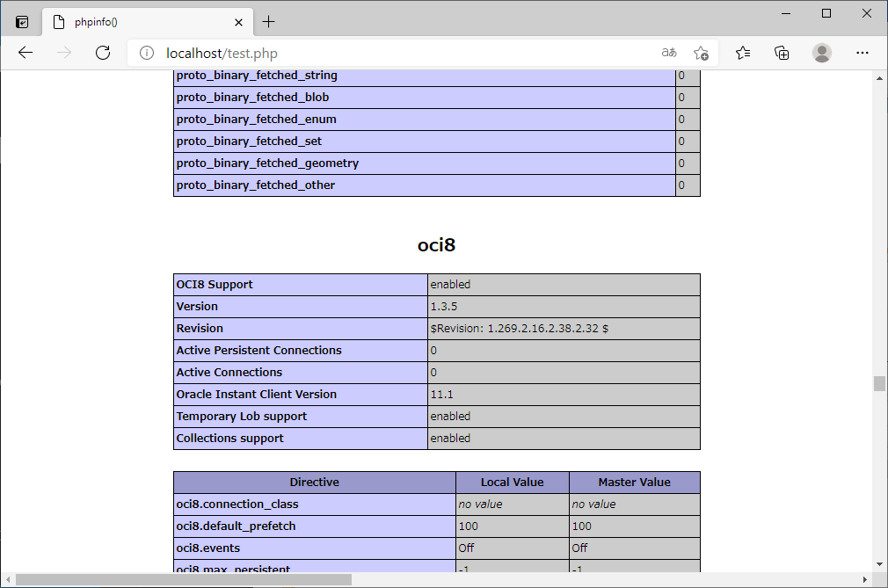Open a new browser tab
888x588 pixels.
(268, 21)
